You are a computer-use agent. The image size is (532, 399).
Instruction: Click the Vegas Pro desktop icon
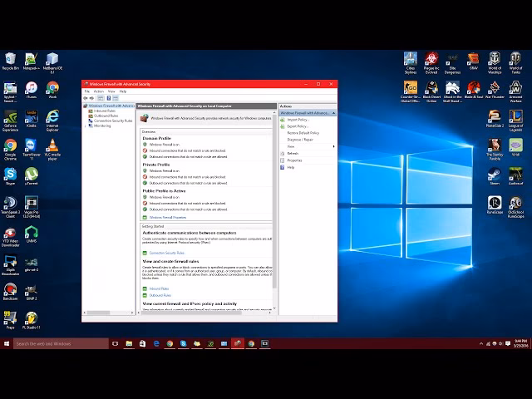(x=32, y=207)
